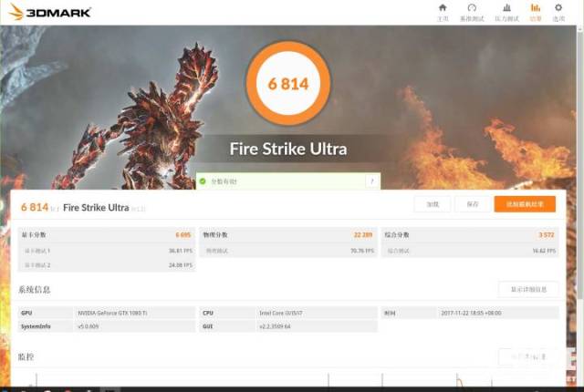The width and height of the screenshot is (584, 392).
Task: Click the orange Compare Result Online button
Action: (525, 204)
